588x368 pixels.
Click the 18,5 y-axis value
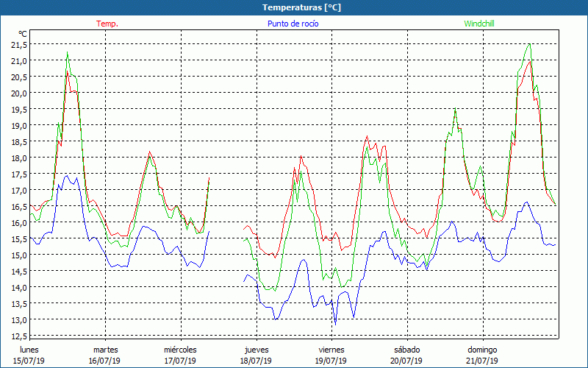coord(20,142)
